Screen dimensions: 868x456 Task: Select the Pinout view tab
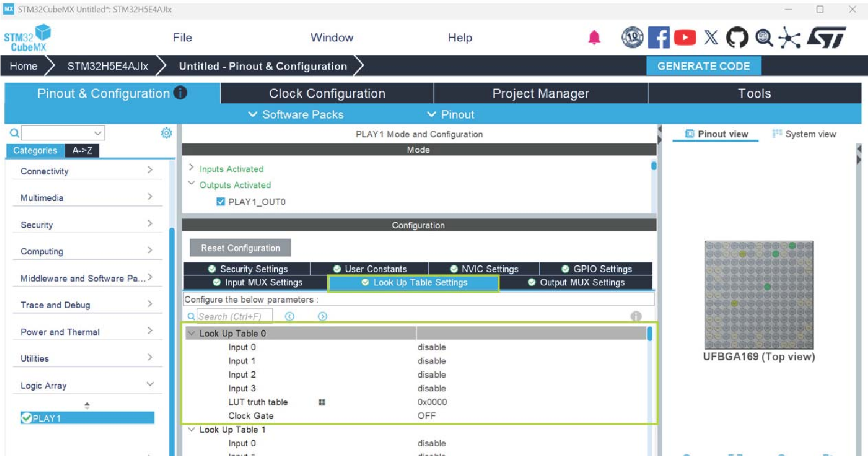point(716,134)
